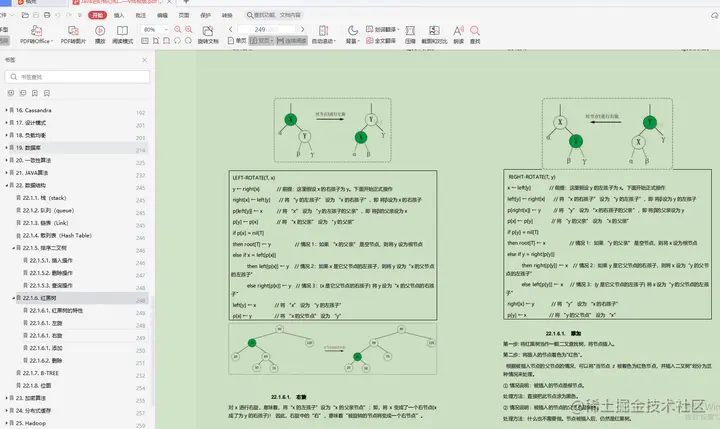
Task: Toggle 双页 double page view
Action: [261, 41]
